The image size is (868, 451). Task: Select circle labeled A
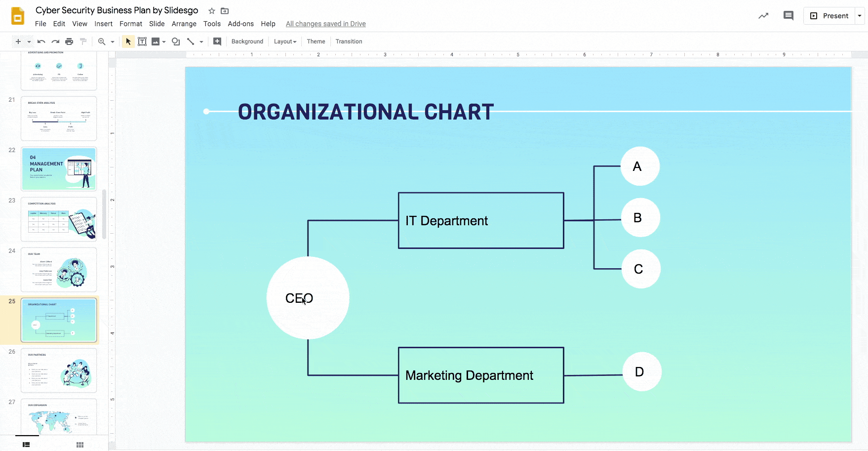(x=640, y=166)
